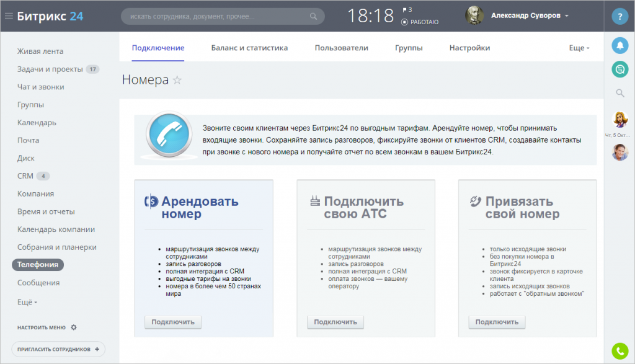Expand the Еще dropdown in tab bar

pyautogui.click(x=579, y=48)
